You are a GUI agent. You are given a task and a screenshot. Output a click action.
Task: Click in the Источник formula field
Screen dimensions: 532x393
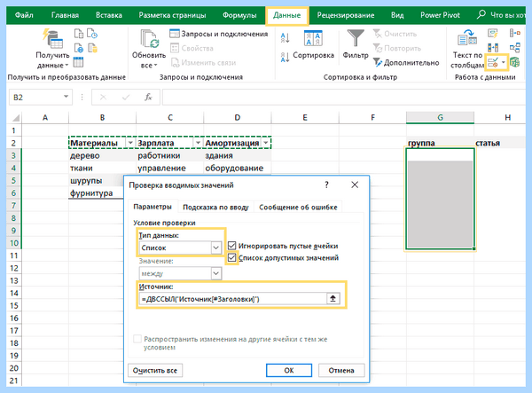232,299
